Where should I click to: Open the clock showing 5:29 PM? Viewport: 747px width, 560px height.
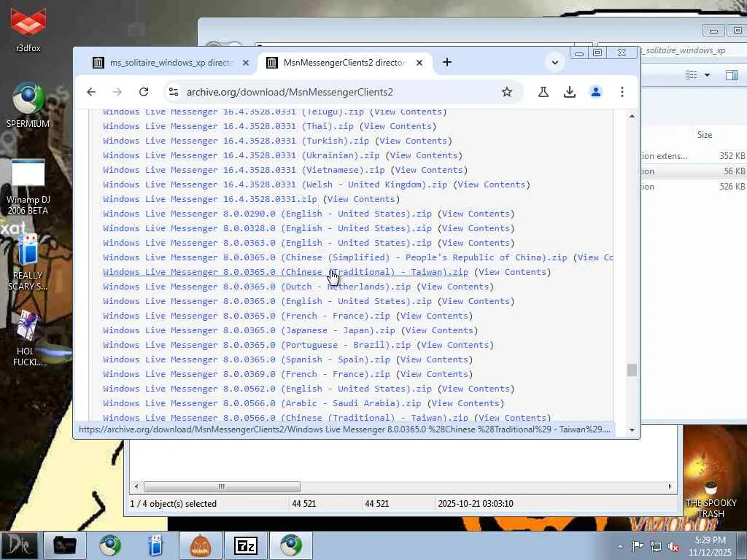pyautogui.click(x=710, y=546)
